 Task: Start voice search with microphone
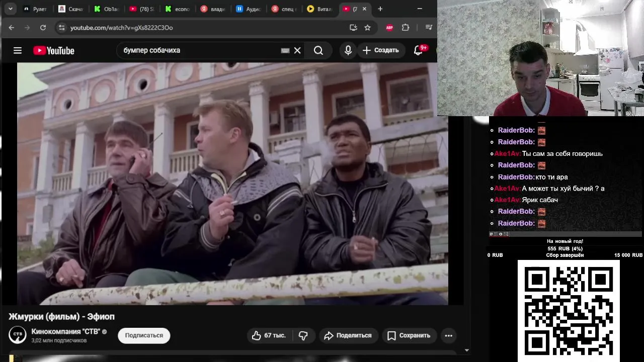[348, 50]
